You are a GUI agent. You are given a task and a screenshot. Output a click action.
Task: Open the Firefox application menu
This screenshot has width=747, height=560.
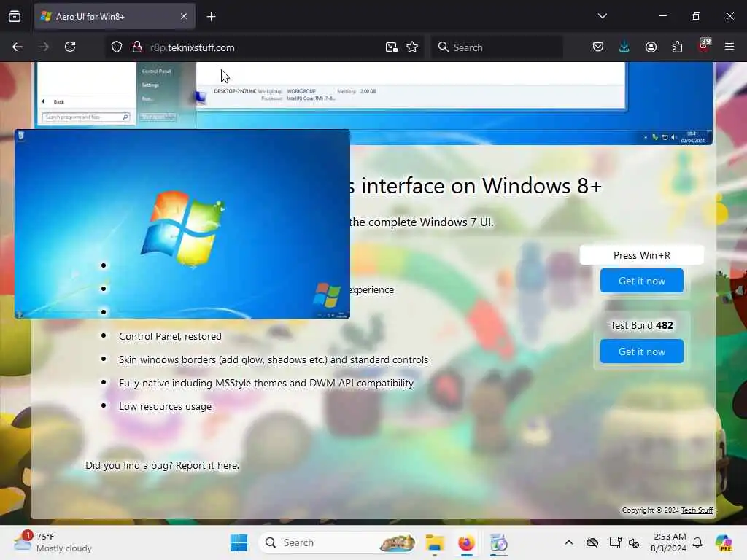[x=729, y=47]
